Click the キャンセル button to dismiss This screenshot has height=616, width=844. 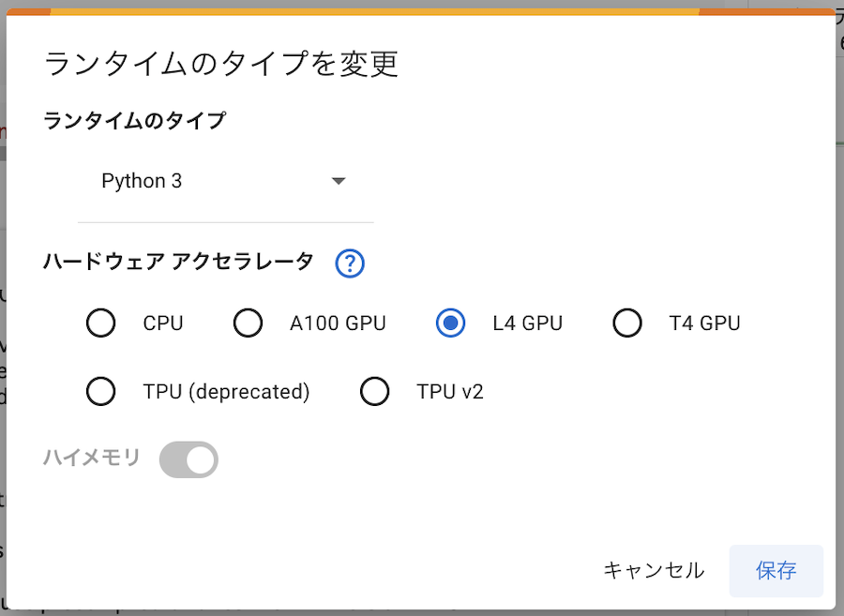click(x=654, y=570)
